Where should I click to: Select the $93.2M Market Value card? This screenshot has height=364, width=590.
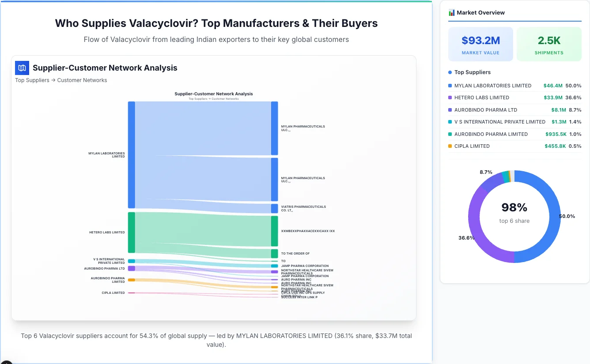pos(480,44)
